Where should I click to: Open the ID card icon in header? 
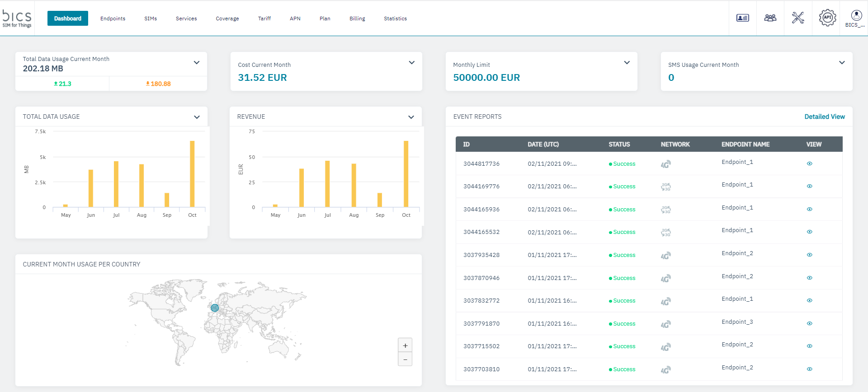point(742,18)
